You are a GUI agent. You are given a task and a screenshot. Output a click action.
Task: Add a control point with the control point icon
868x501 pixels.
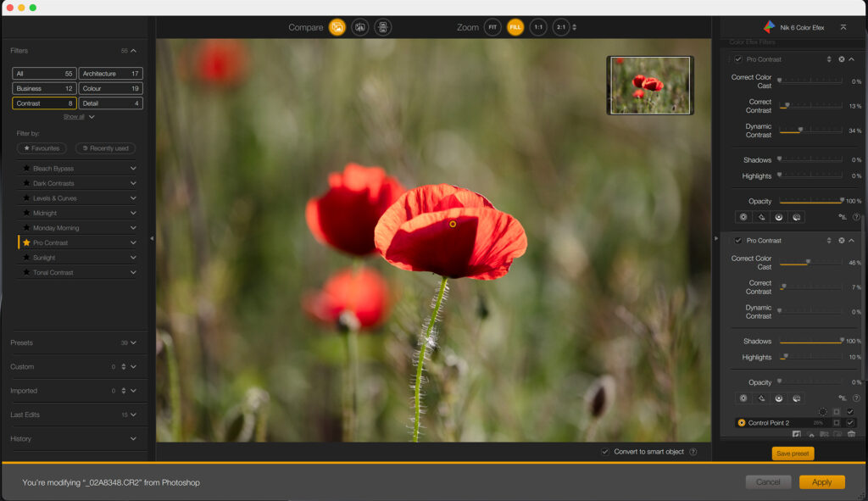(x=743, y=217)
